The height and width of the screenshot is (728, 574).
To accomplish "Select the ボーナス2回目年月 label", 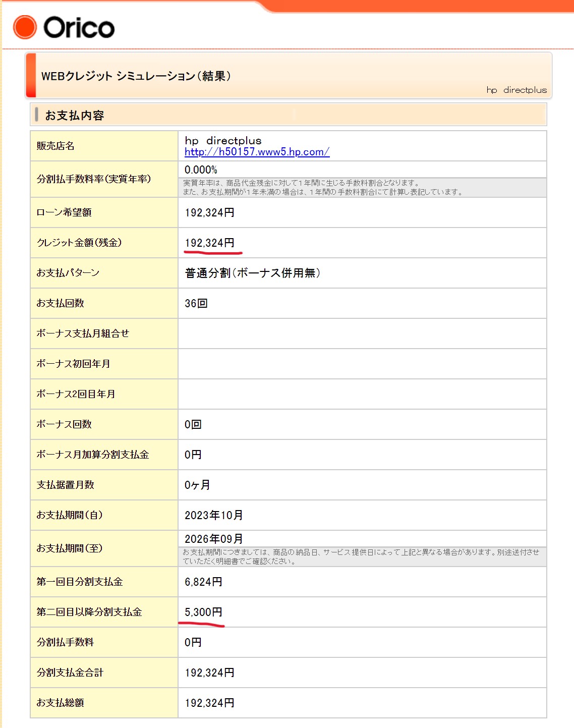I will (x=76, y=394).
